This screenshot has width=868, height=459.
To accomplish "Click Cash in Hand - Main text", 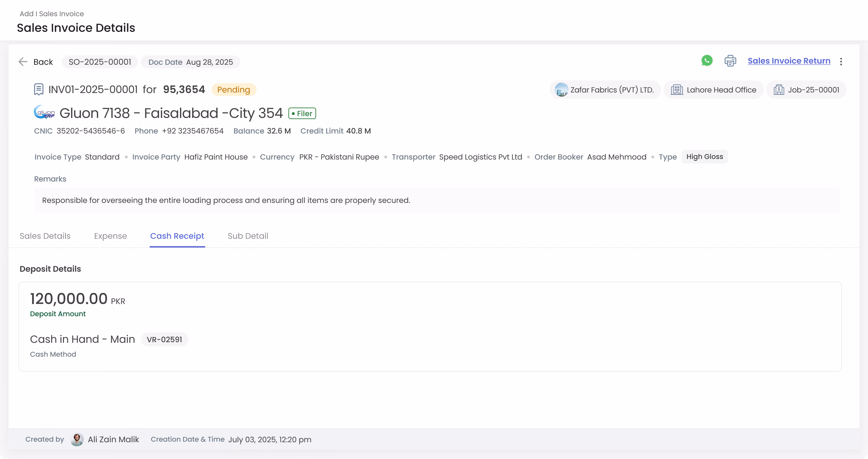I will tap(83, 339).
